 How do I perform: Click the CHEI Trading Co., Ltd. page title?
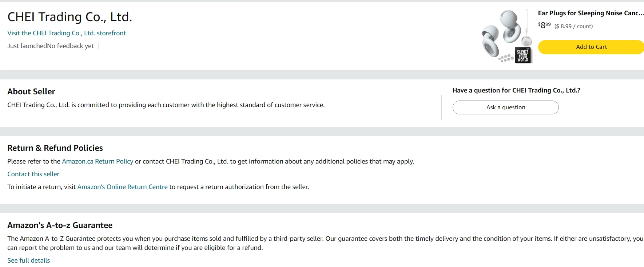69,17
